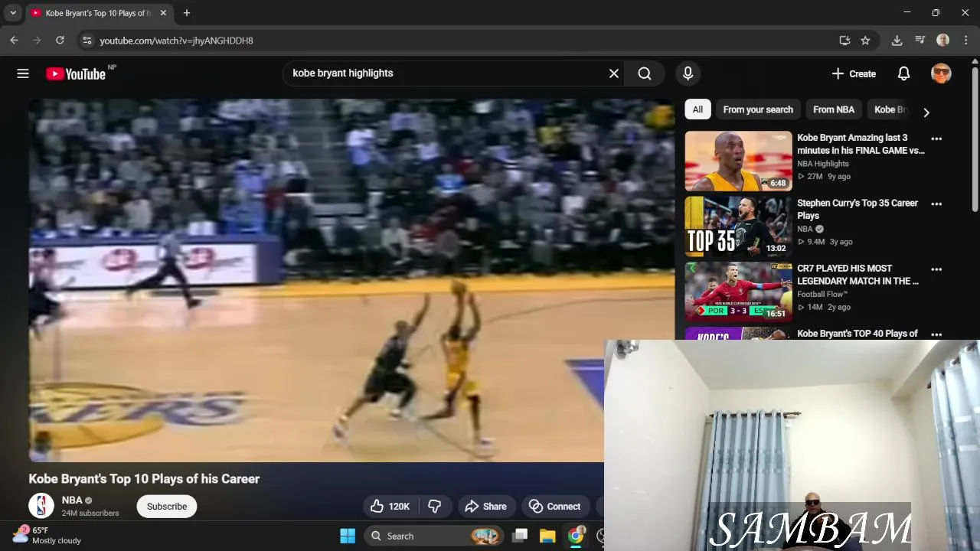Open File Explorer from the taskbar
The height and width of the screenshot is (551, 980).
point(547,536)
